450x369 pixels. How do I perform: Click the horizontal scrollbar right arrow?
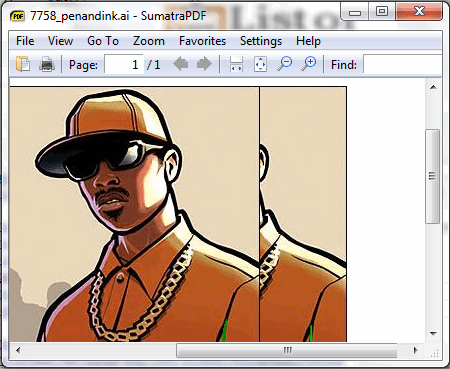(415, 350)
